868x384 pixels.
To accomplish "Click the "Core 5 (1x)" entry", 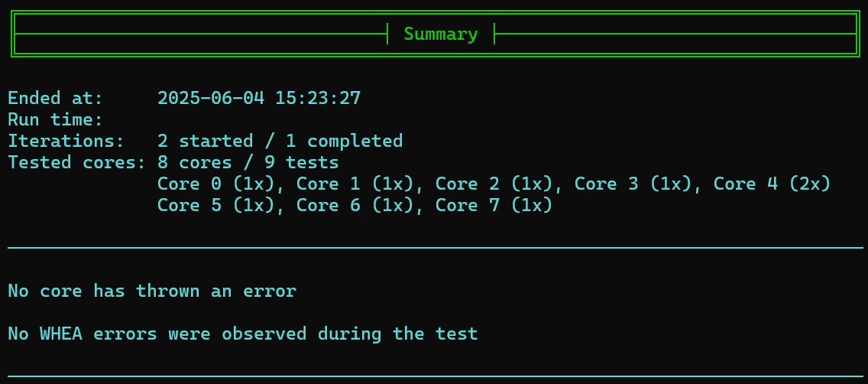I will [x=215, y=206].
